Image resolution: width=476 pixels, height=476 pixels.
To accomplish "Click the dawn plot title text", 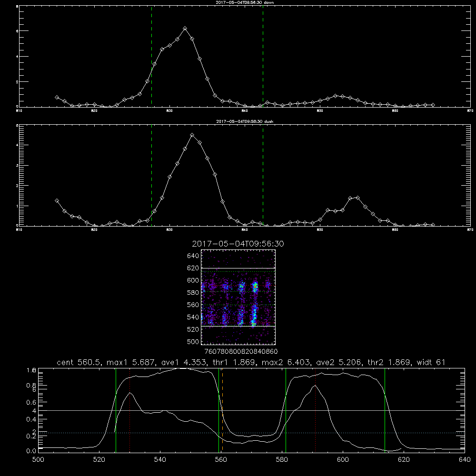I will pos(245,2).
